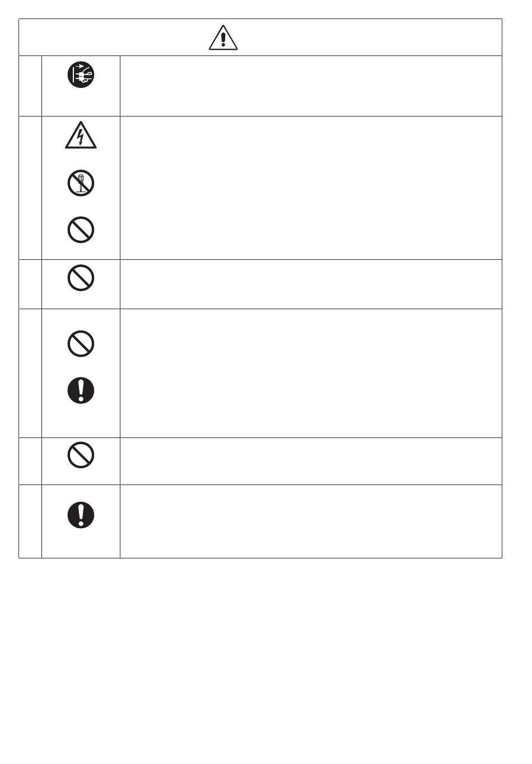Click prohibition circle directly below the no-disassembly icon
The image size is (532, 764).
(81, 230)
